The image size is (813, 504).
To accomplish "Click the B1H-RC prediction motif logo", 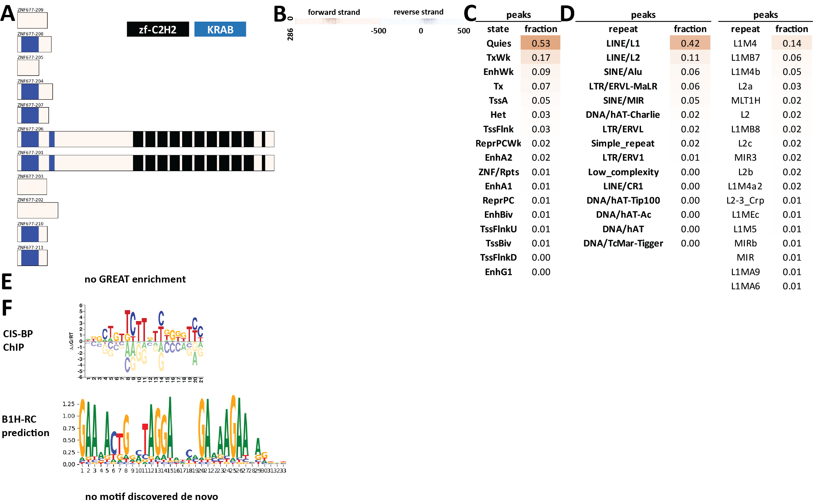I will point(182,432).
